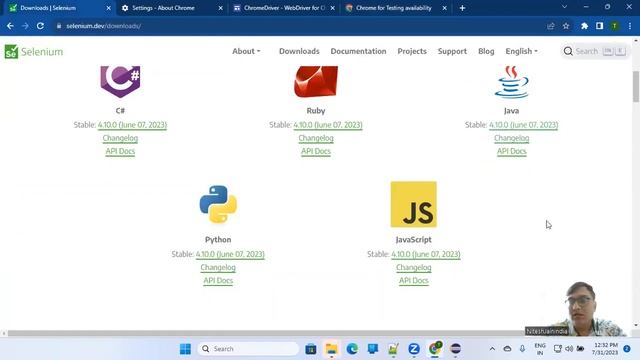Open Support in the site navigation
The image size is (640, 360).
point(452,51)
